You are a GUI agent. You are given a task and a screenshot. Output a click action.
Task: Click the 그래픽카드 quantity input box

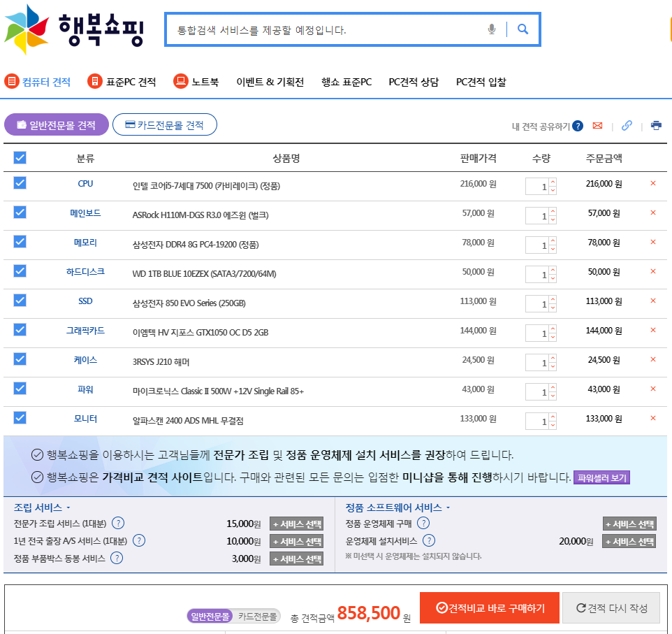(537, 333)
